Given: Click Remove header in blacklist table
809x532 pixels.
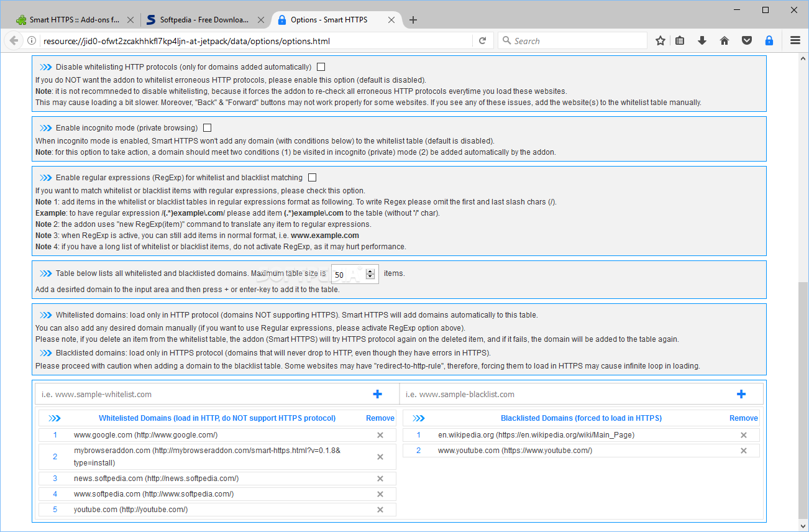Looking at the screenshot, I should point(744,418).
